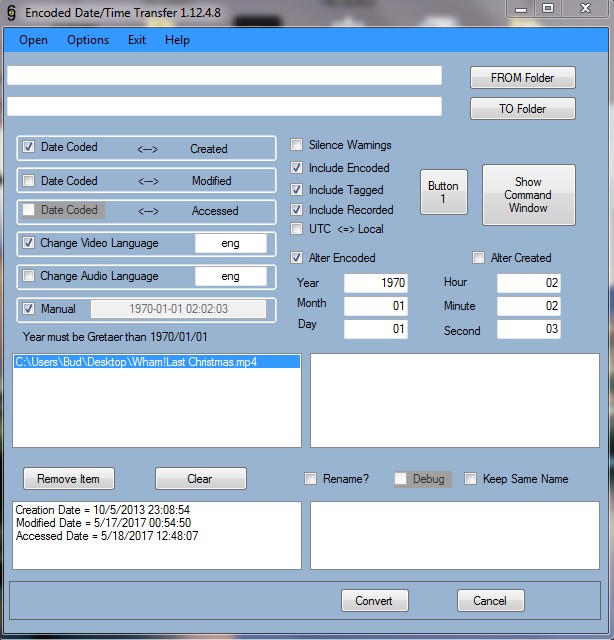Open the Options menu

coord(88,40)
